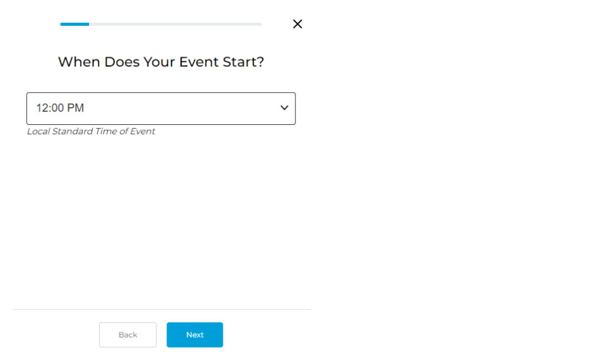This screenshot has width=590, height=364.
Task: Click the downward caret beside 12:00 PM
Action: click(x=284, y=108)
